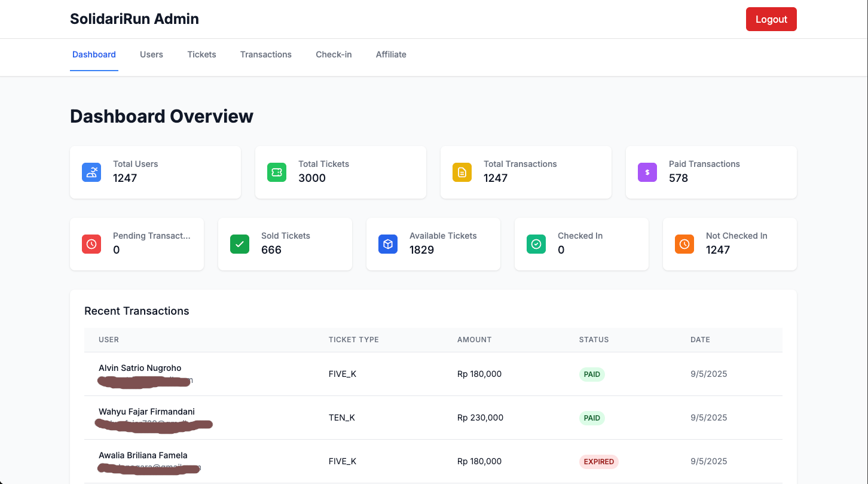This screenshot has height=484, width=868.
Task: Click the yellow Total Transactions document icon
Action: (462, 172)
